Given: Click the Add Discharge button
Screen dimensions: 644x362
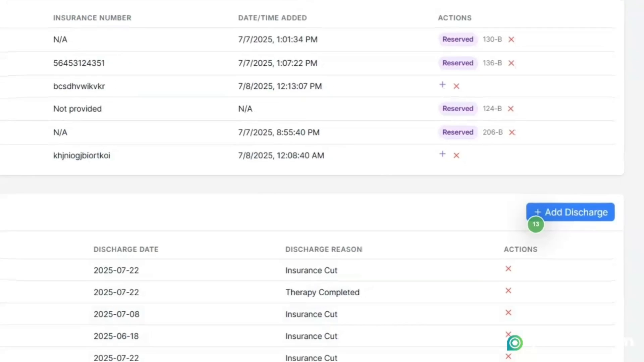Looking at the screenshot, I should tap(570, 212).
